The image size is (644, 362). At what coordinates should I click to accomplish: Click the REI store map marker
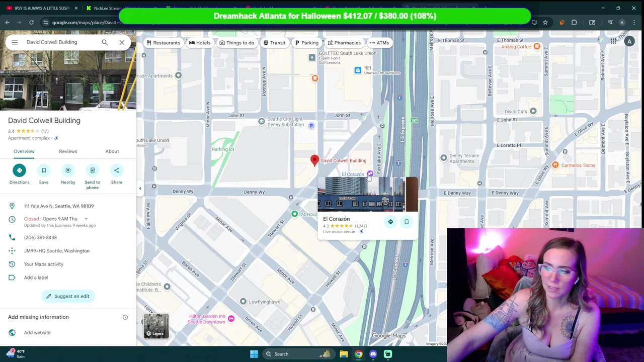(358, 70)
